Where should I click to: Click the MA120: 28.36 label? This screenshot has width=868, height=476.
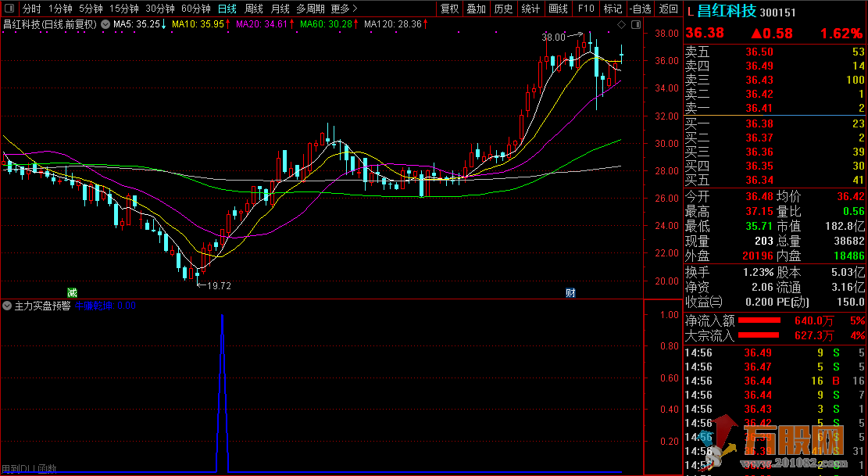point(392,24)
